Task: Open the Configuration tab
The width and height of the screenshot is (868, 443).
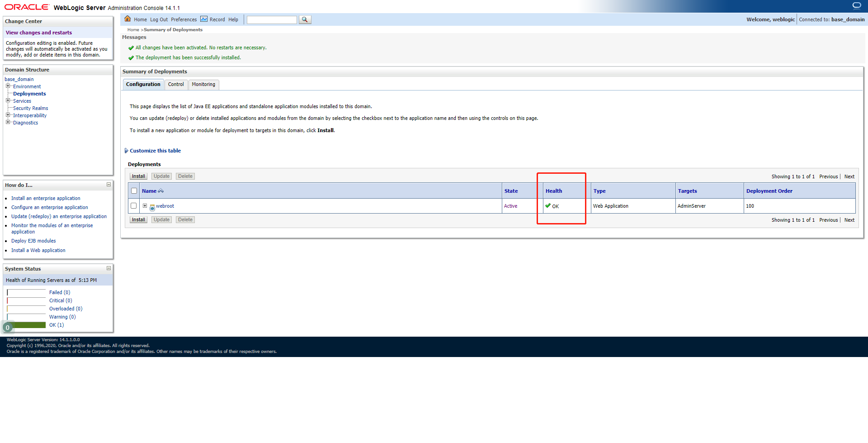Action: [x=143, y=85]
